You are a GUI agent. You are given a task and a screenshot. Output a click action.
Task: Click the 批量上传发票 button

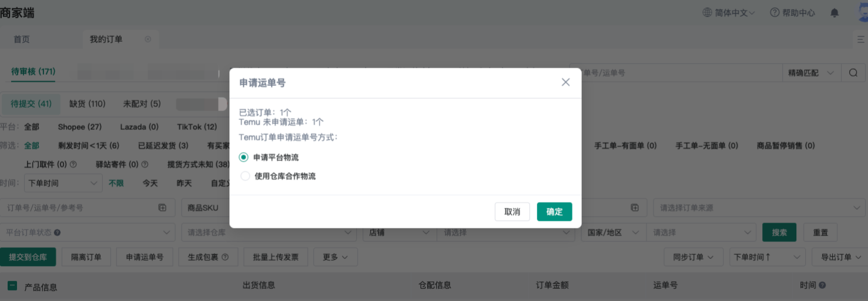click(276, 257)
